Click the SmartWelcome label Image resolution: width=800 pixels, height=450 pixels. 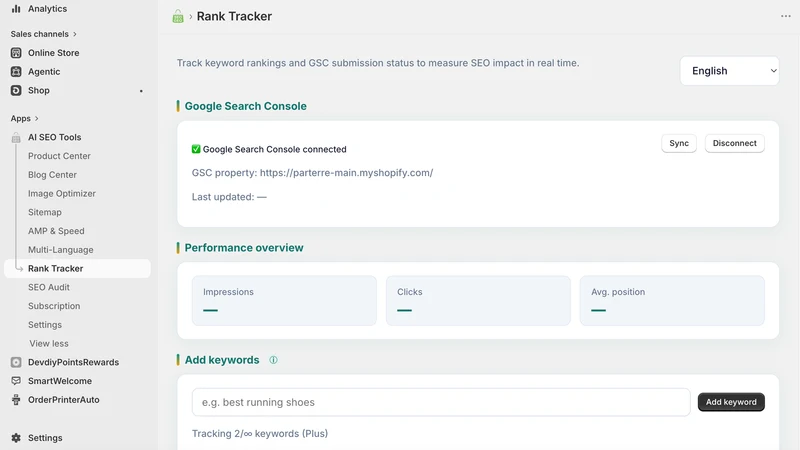pos(60,381)
